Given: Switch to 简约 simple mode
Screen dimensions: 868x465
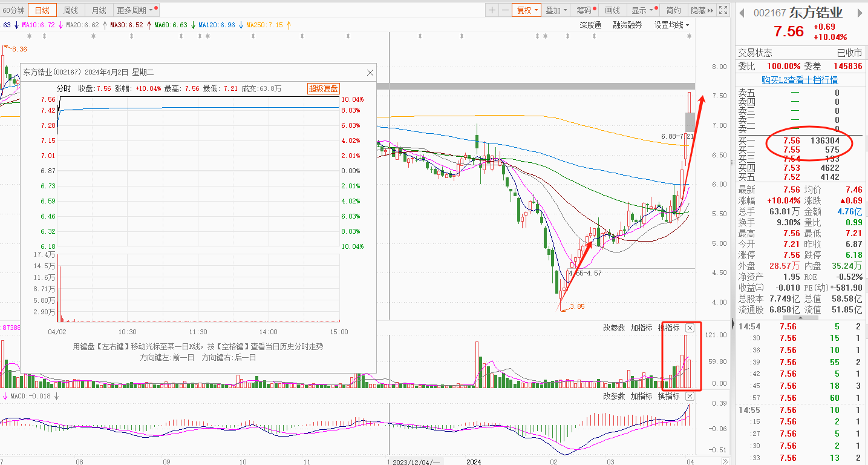Looking at the screenshot, I should point(673,10).
